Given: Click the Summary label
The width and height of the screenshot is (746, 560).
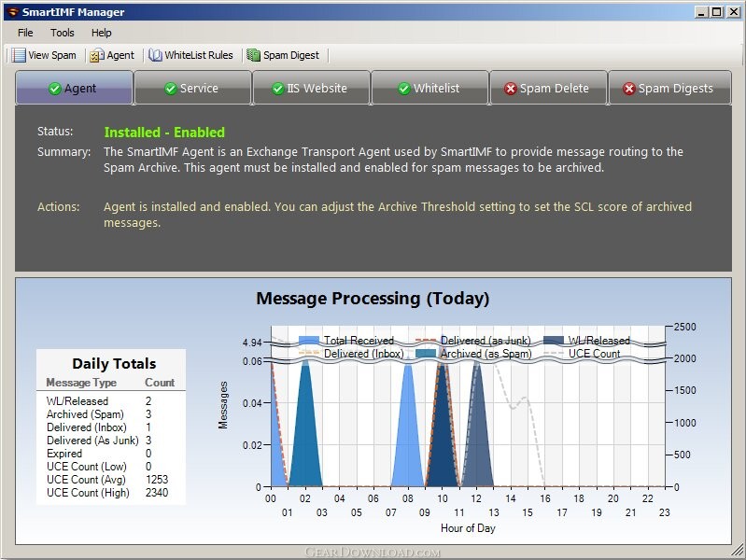Looking at the screenshot, I should coord(63,152).
